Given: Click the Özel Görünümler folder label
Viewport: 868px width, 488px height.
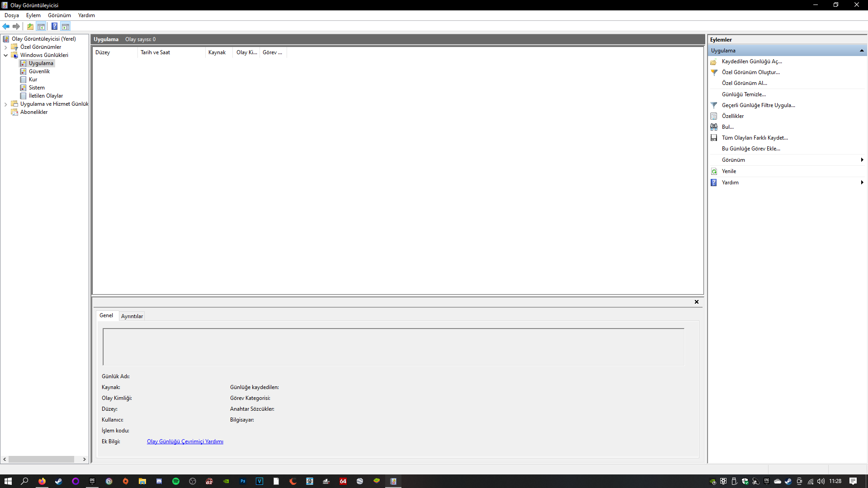Looking at the screenshot, I should 41,47.
